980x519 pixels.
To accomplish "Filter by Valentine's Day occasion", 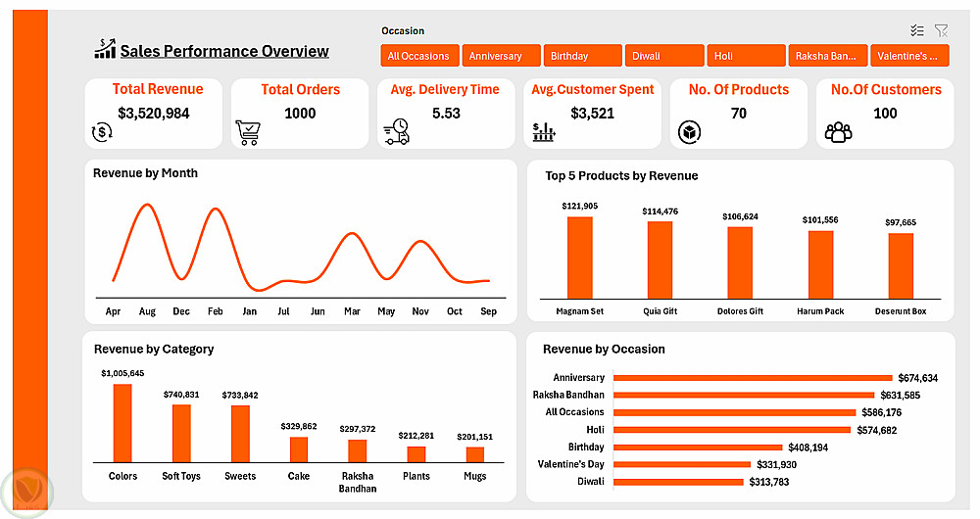I will (x=909, y=56).
